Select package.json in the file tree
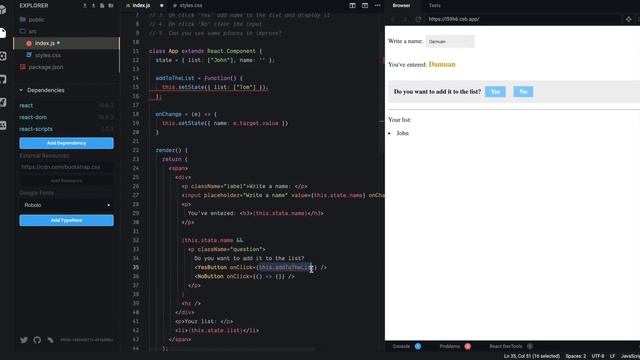 (67, 67)
